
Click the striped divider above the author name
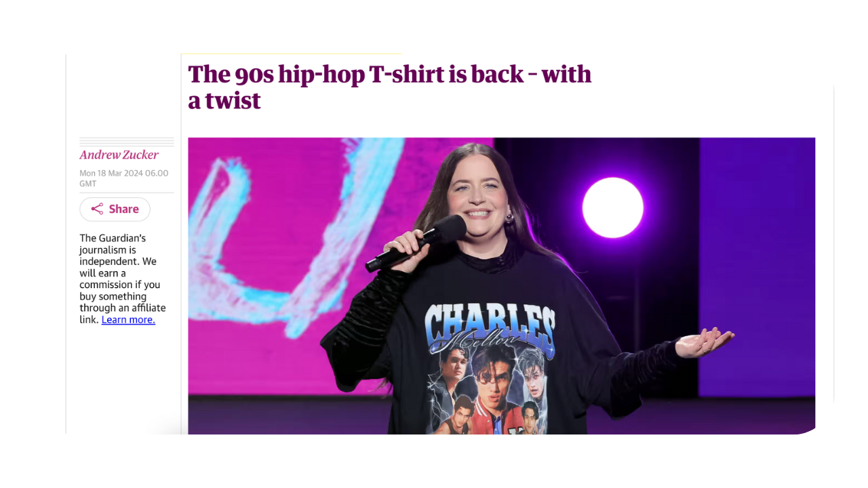[127, 142]
